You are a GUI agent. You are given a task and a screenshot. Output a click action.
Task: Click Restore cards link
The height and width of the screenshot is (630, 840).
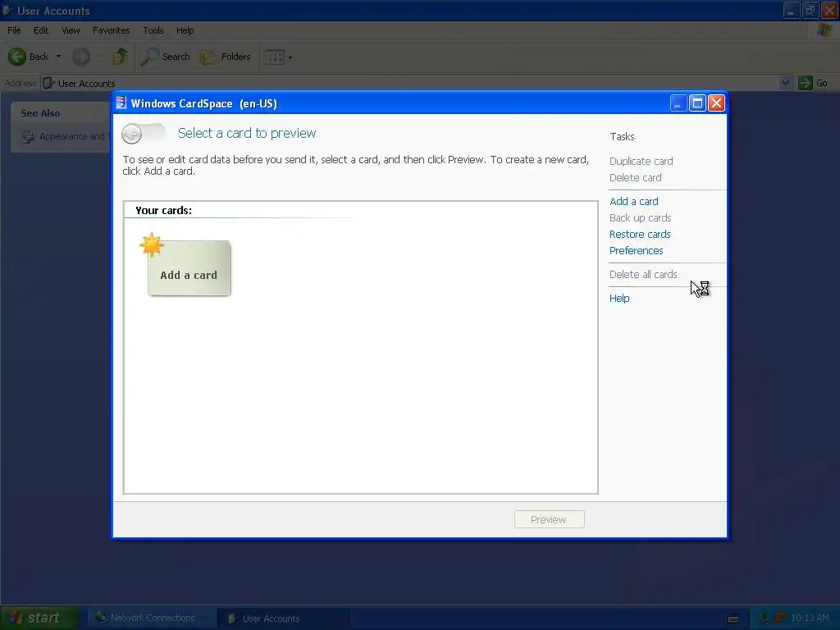pyautogui.click(x=640, y=234)
